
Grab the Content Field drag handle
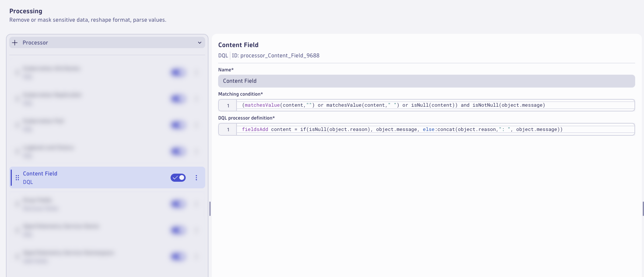[17, 178]
